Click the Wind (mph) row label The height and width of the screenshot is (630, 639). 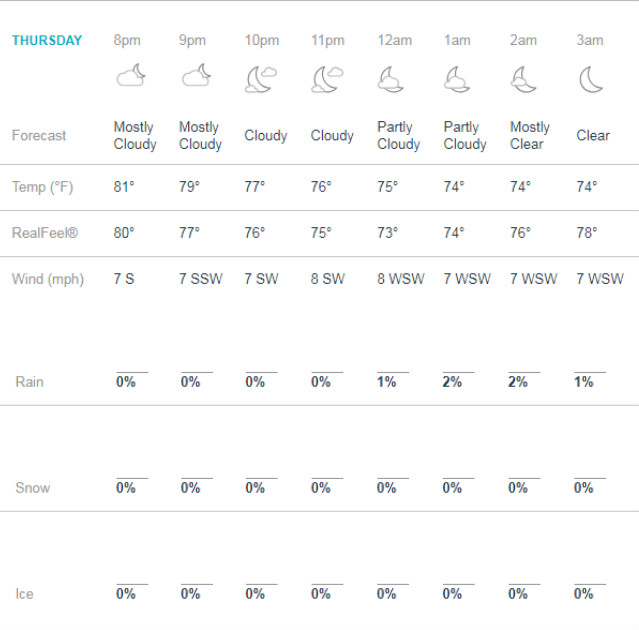click(48, 279)
